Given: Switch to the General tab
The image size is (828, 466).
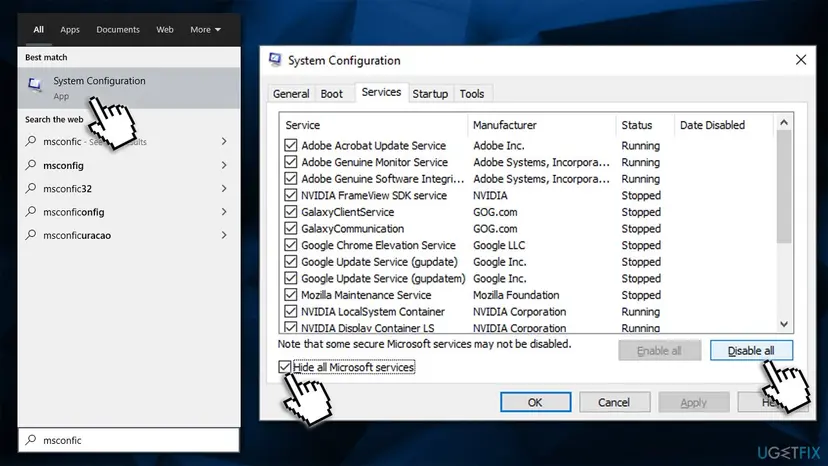Looking at the screenshot, I should pyautogui.click(x=291, y=94).
